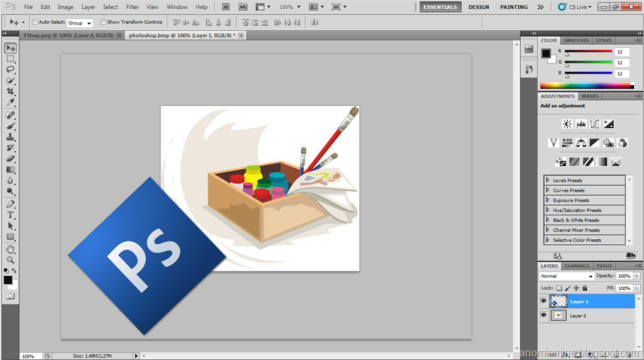
Task: Select the Rectangle shape tool
Action: click(x=10, y=237)
